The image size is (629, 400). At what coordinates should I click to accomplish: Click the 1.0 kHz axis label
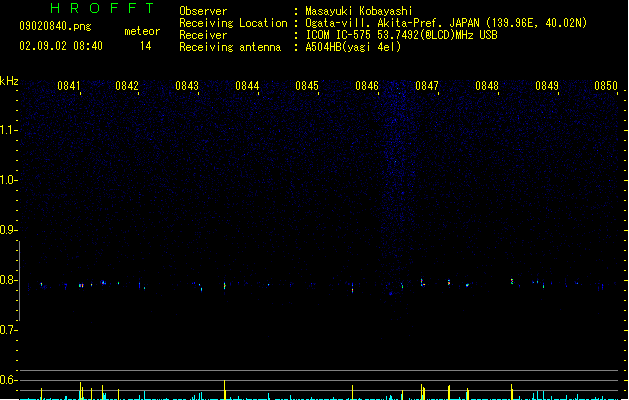click(7, 180)
